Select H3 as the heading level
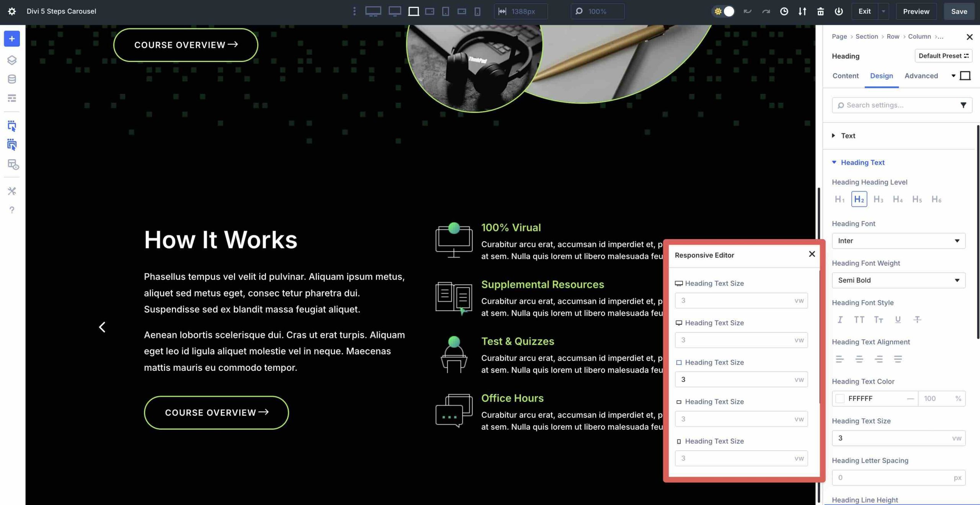The image size is (980, 505). click(x=879, y=199)
